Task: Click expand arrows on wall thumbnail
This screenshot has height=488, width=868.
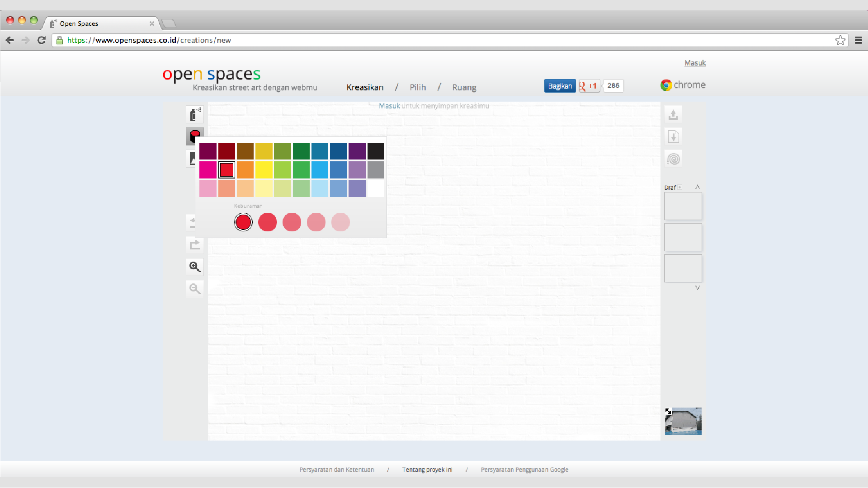Action: tap(668, 411)
